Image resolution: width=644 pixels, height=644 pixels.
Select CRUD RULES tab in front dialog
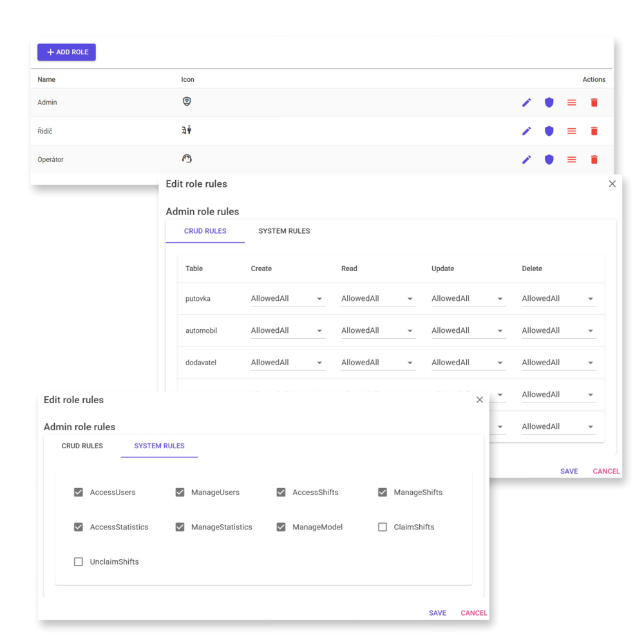point(82,446)
